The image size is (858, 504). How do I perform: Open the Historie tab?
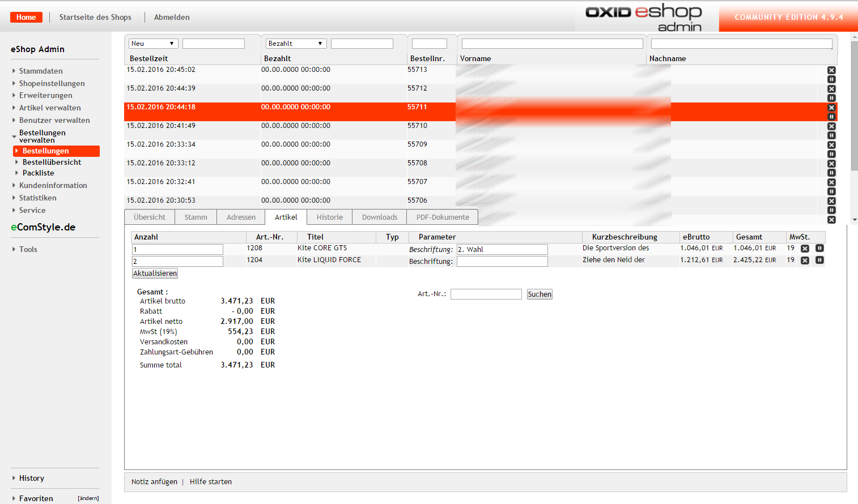click(x=330, y=217)
